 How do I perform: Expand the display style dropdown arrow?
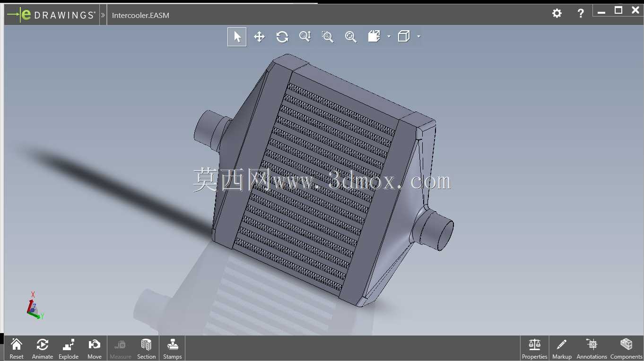(418, 36)
